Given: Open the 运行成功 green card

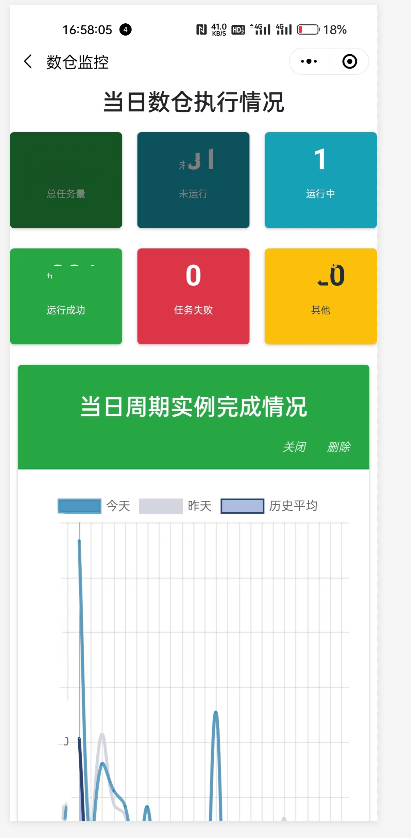Looking at the screenshot, I should point(66,296).
